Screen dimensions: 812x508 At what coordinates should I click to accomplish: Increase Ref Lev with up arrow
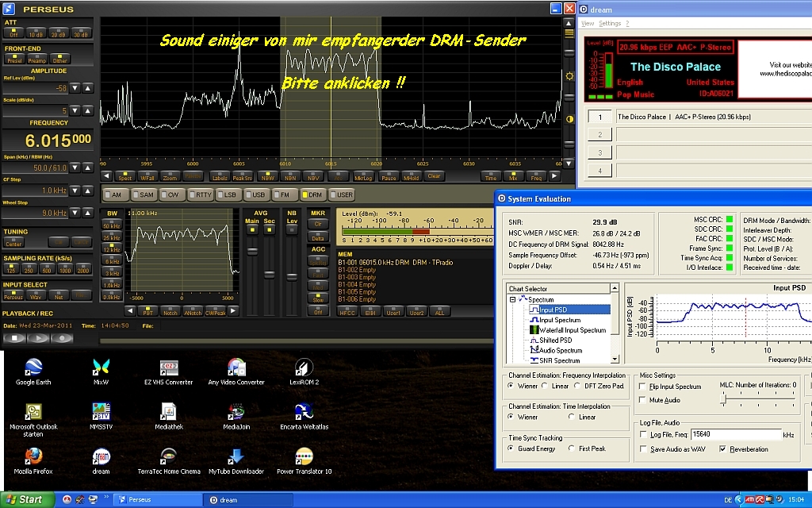tap(88, 88)
